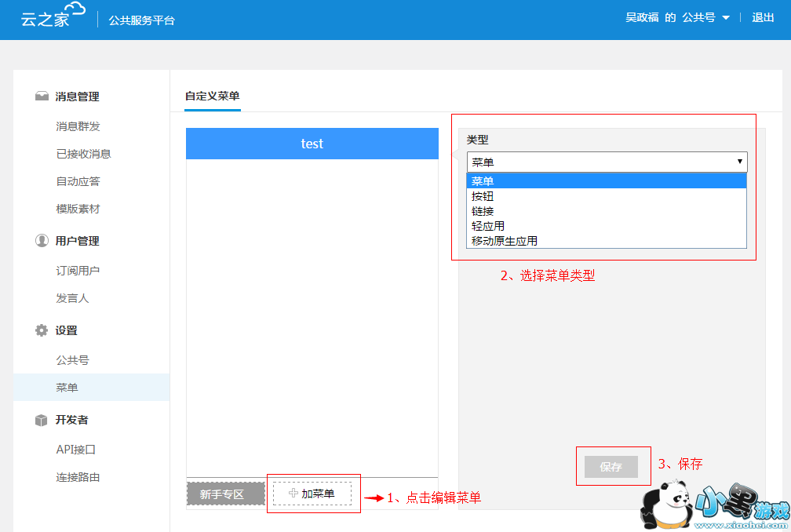Click the plus icon in 加菜单

[x=293, y=494]
